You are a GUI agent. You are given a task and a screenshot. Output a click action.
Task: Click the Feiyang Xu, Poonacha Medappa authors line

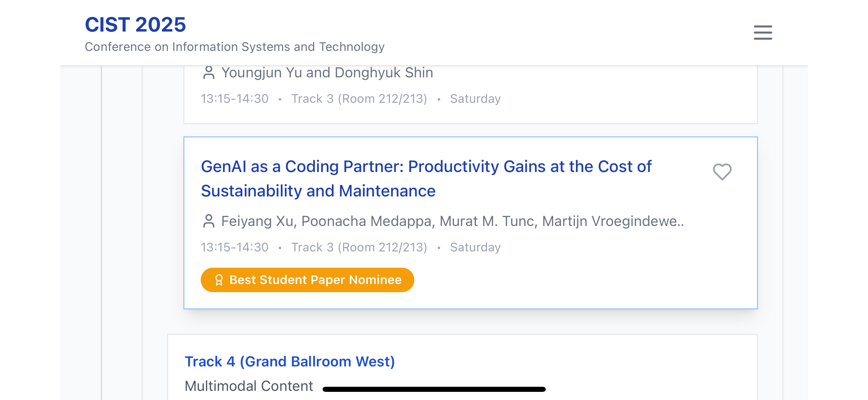pyautogui.click(x=452, y=221)
